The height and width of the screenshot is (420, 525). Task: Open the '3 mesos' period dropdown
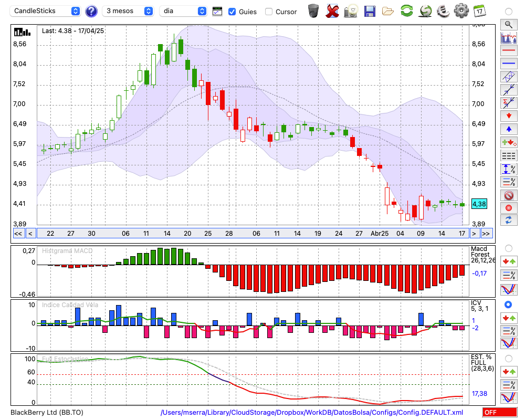[x=128, y=11]
